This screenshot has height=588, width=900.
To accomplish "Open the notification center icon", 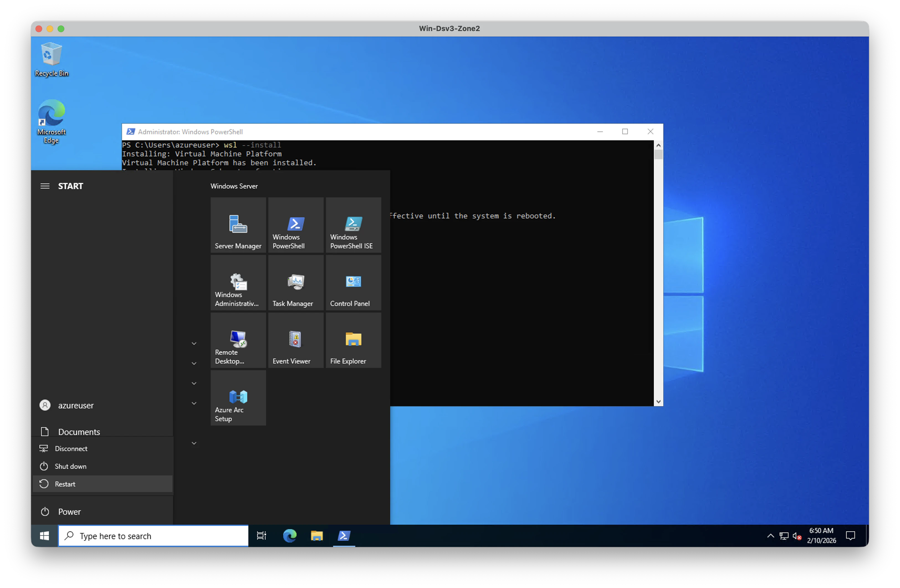I will (850, 535).
